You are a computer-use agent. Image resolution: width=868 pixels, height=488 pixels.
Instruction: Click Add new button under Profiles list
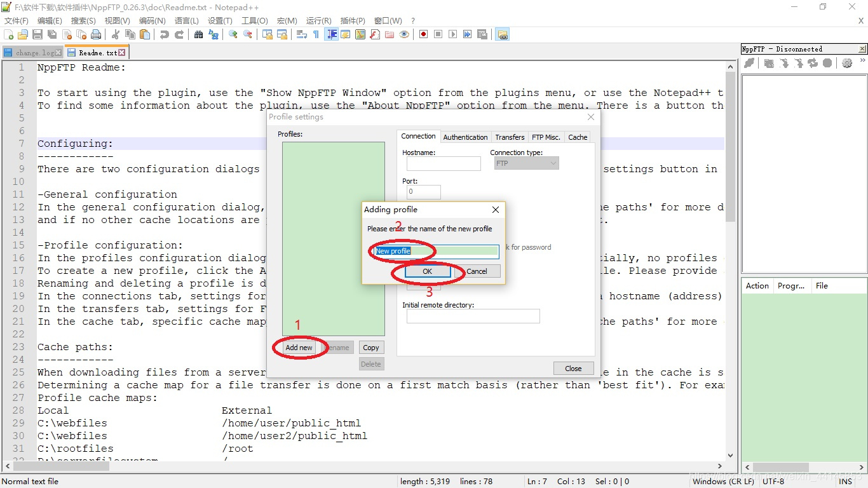(x=299, y=348)
